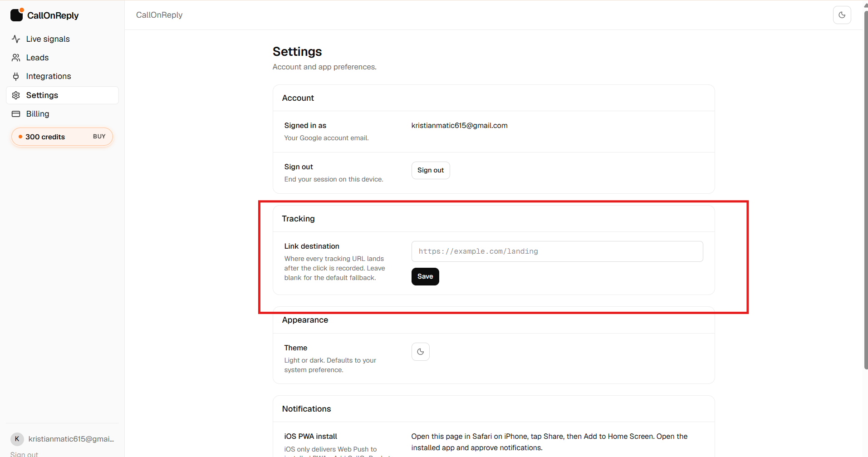This screenshot has width=868, height=457.
Task: Click the page's vertical scrollbar
Action: point(866,191)
